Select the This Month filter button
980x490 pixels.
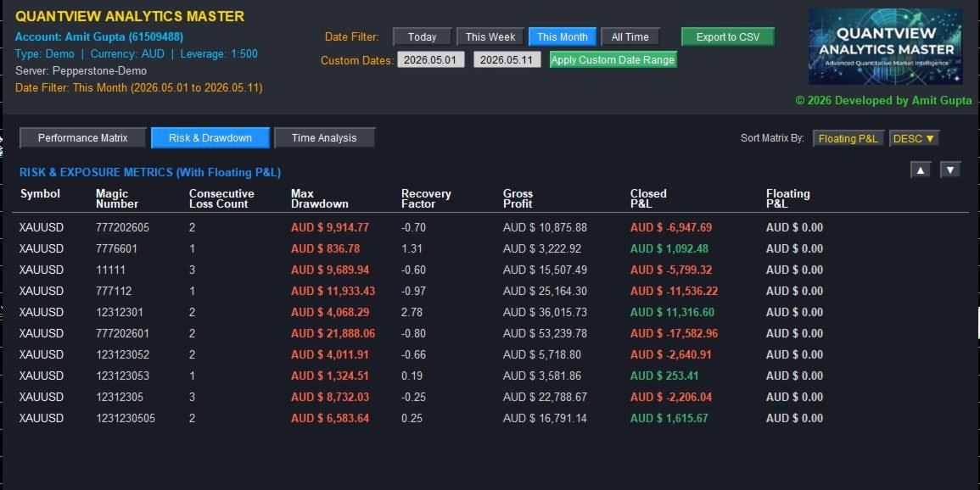[x=563, y=36]
